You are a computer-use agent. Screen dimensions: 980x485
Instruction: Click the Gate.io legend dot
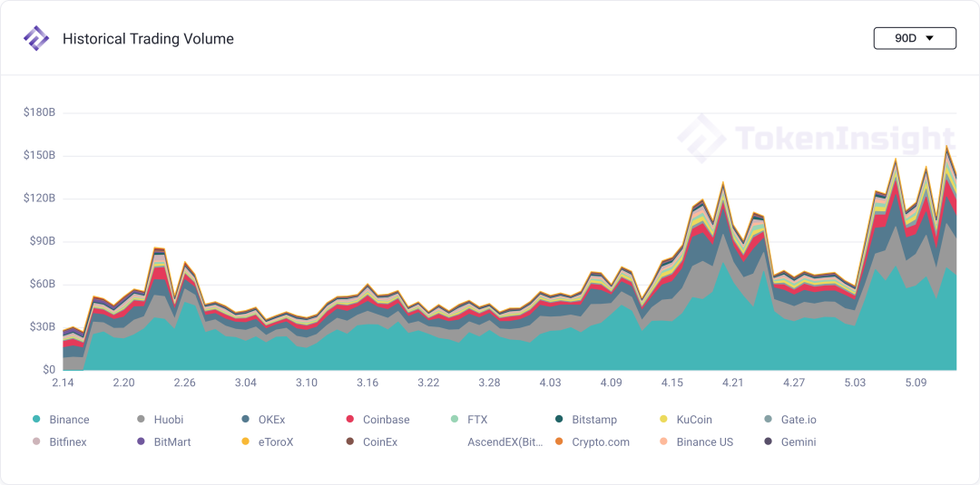769,420
